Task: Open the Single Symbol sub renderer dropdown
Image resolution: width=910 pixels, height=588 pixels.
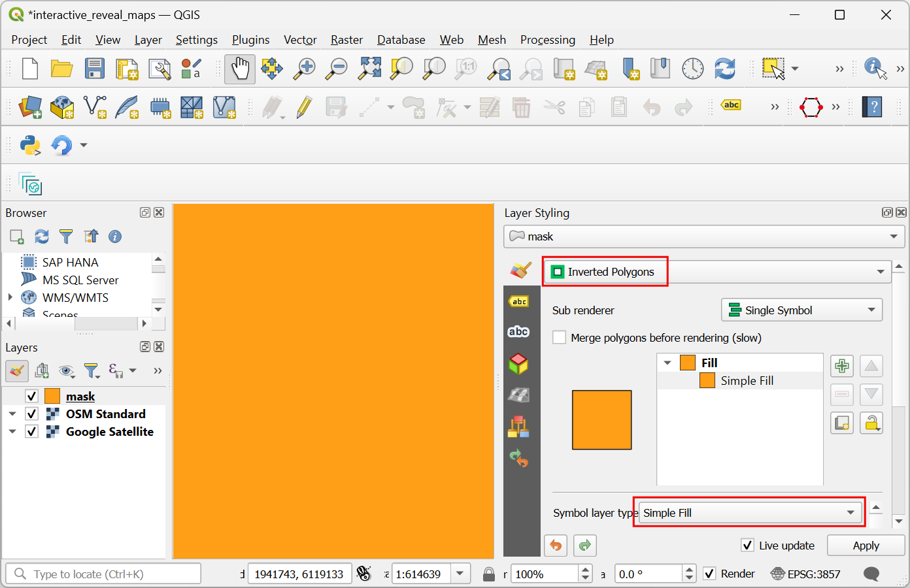Action: tap(801, 310)
